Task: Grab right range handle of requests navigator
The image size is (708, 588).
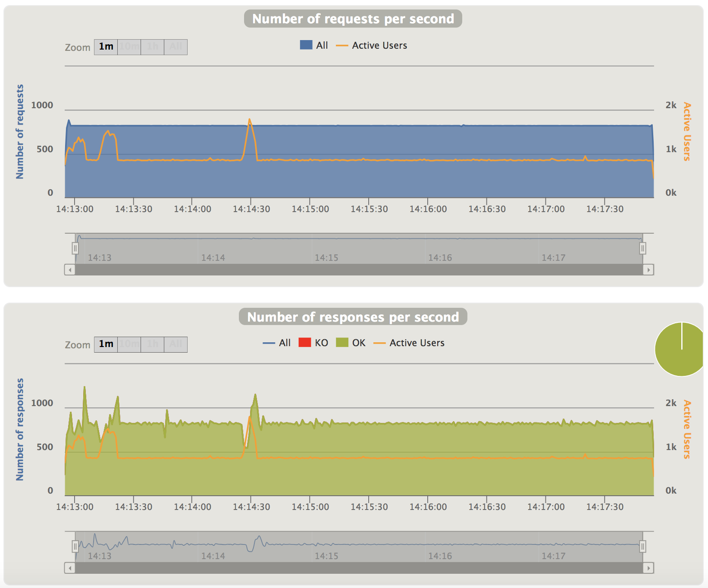Action: click(642, 248)
